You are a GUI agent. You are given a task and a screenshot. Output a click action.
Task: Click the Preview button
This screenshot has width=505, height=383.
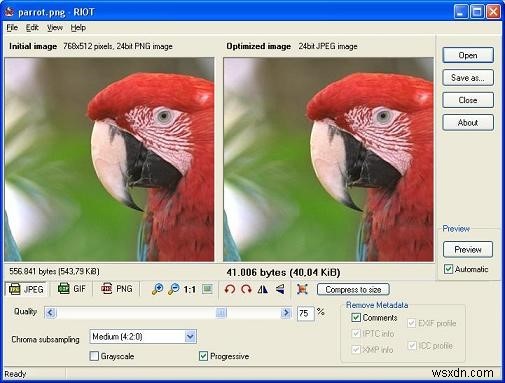(468, 249)
